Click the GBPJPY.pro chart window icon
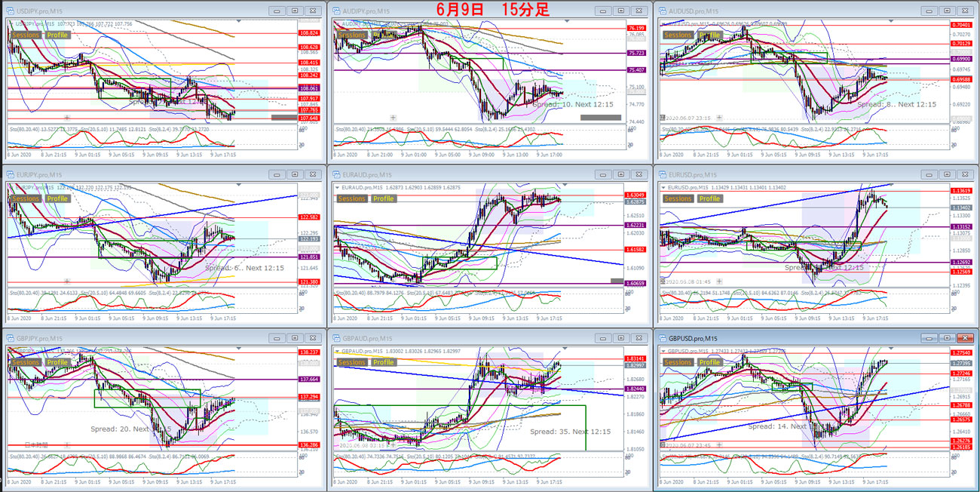Image resolution: width=980 pixels, height=492 pixels. pos(9,338)
